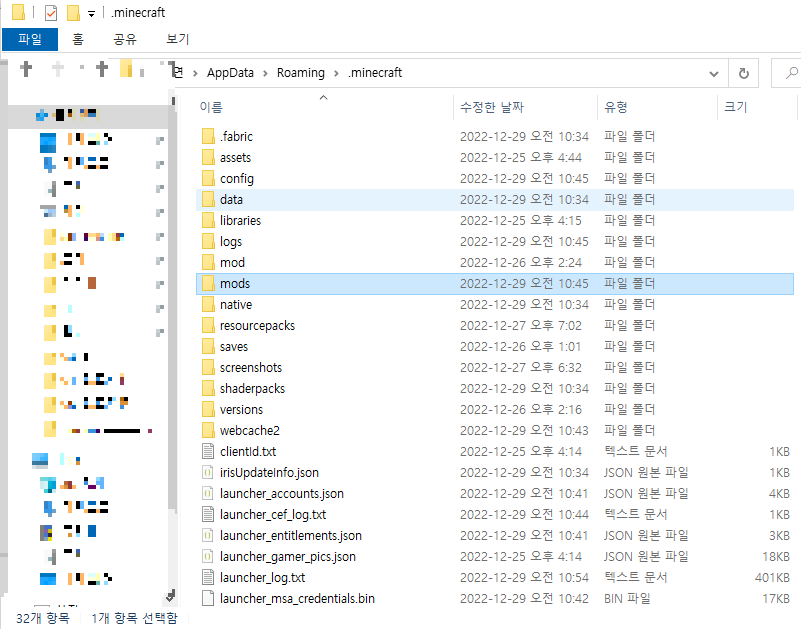Click the launcher_gamer_pics.json file icon
The width and height of the screenshot is (801, 629).
208,556
